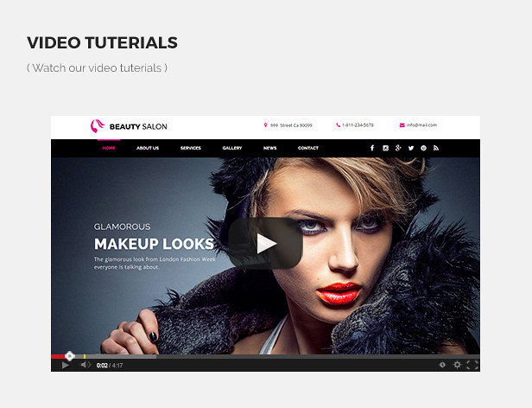Open the Instagram social icon

coord(385,148)
